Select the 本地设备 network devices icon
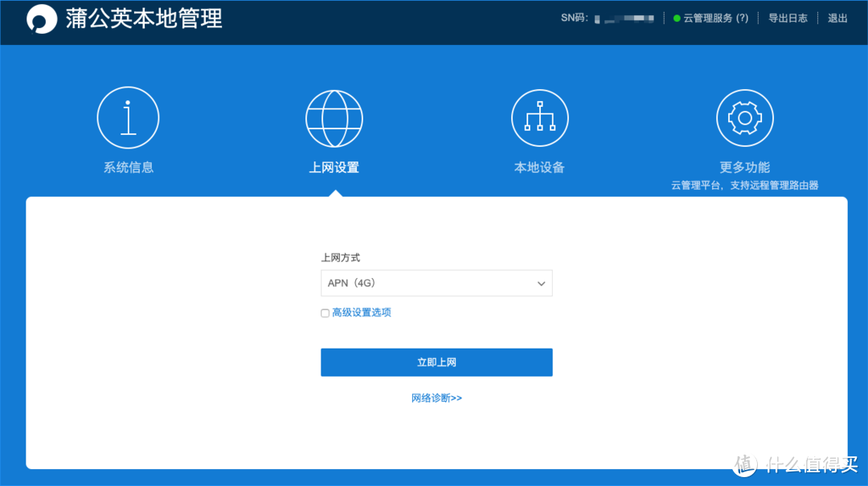868x486 pixels. tap(539, 116)
